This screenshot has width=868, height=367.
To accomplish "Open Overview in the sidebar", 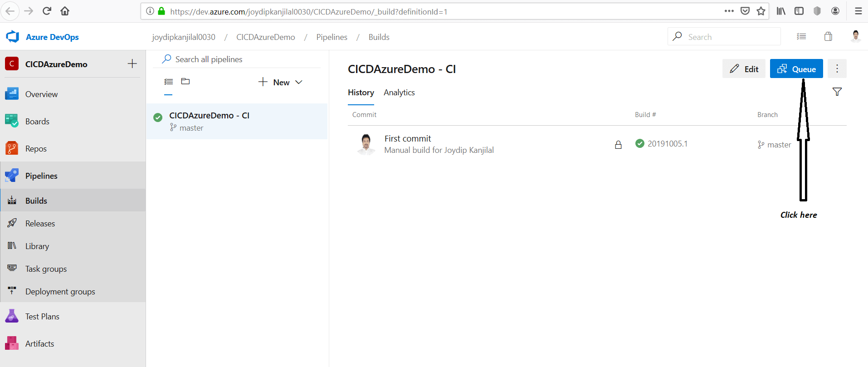I will click(73, 94).
